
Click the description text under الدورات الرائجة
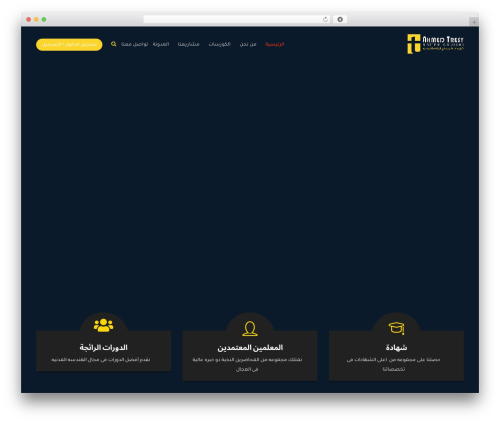click(x=101, y=360)
